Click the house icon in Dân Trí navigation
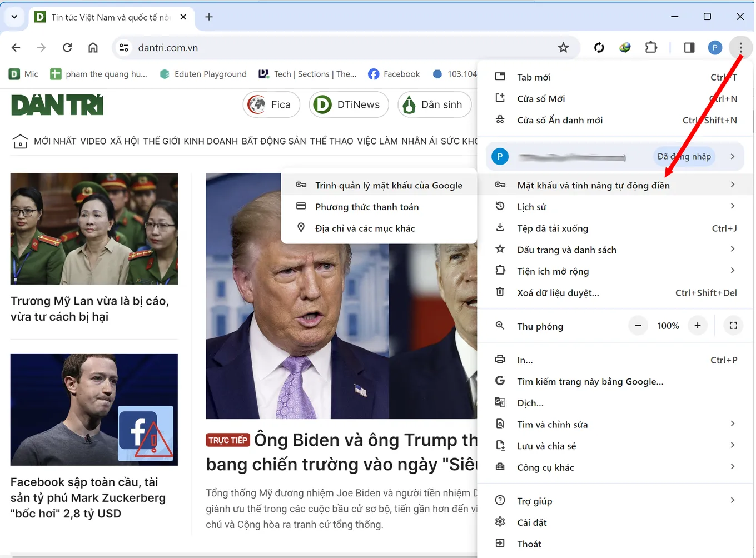Image resolution: width=756 pixels, height=558 pixels. pyautogui.click(x=20, y=141)
